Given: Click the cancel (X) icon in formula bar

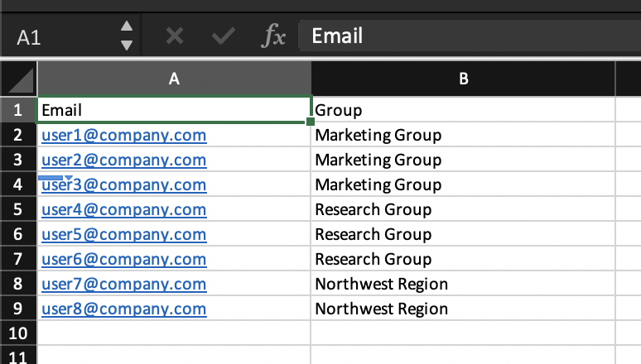Looking at the screenshot, I should pos(175,36).
